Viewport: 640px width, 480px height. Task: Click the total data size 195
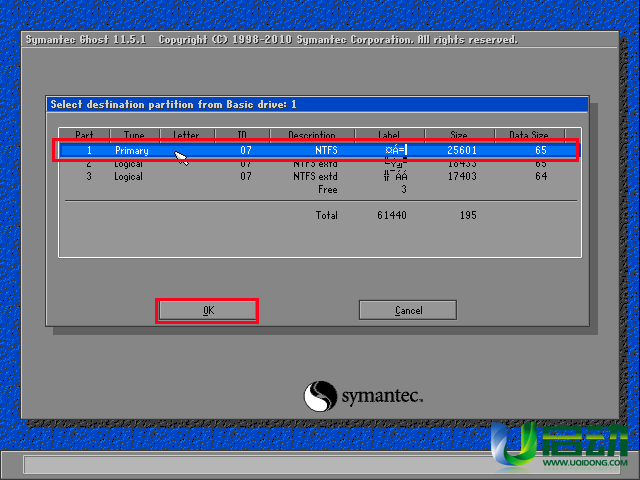(x=468, y=215)
